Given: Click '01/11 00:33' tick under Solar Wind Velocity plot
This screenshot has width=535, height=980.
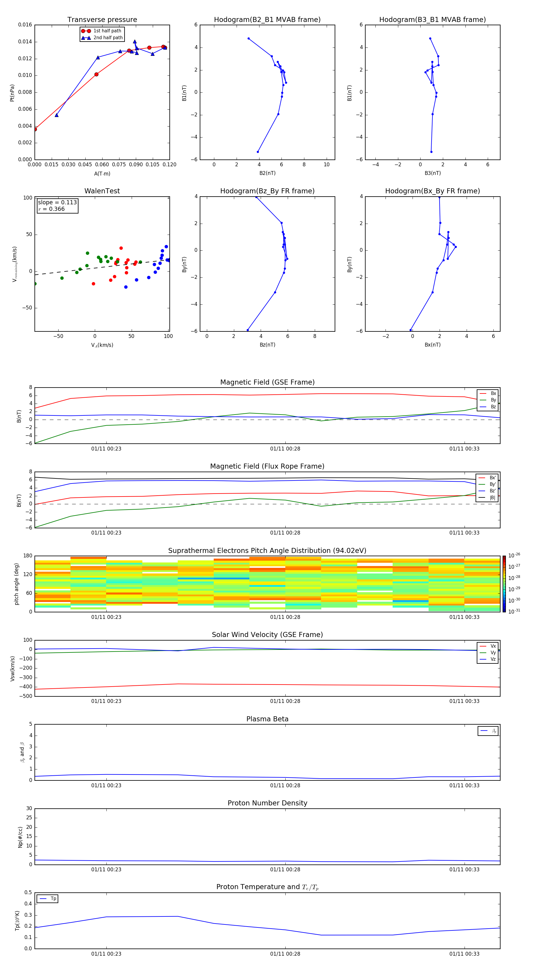Looking at the screenshot, I should (x=464, y=701).
